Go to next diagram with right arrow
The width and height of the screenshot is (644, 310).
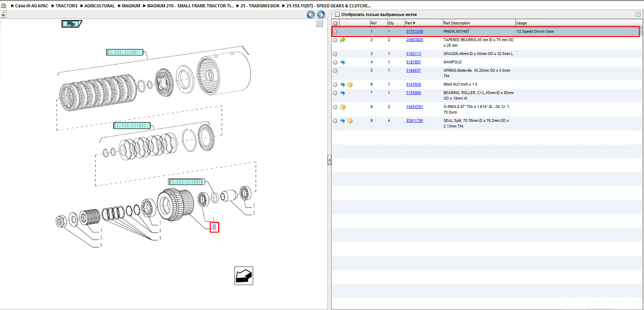(321, 15)
